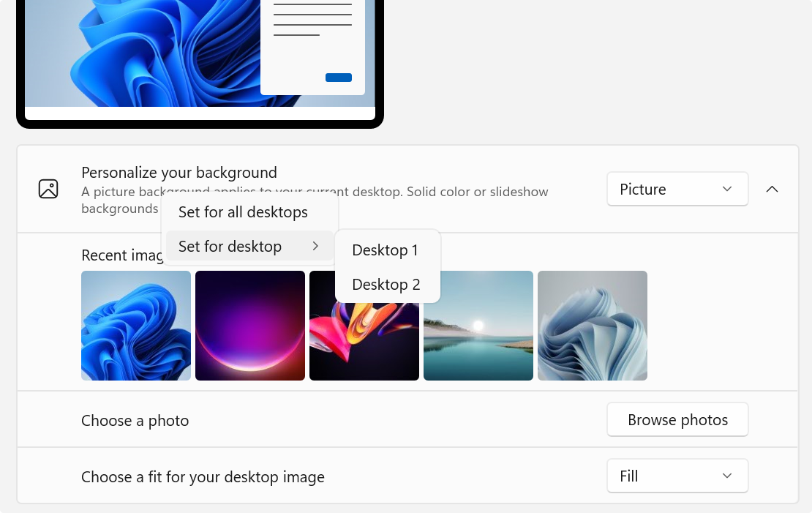Image resolution: width=812 pixels, height=513 pixels.
Task: Select Desktop 1 from submenu
Action: point(386,250)
